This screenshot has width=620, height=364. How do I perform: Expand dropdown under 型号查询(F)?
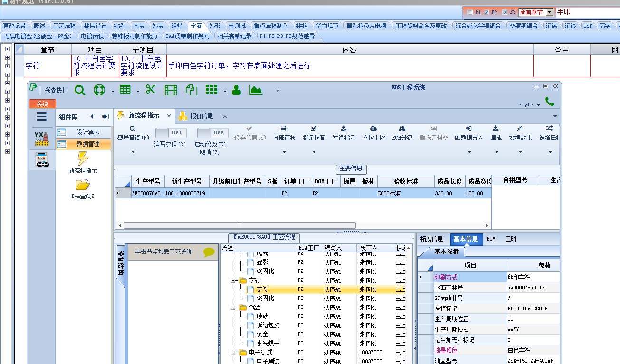pyautogui.click(x=133, y=152)
